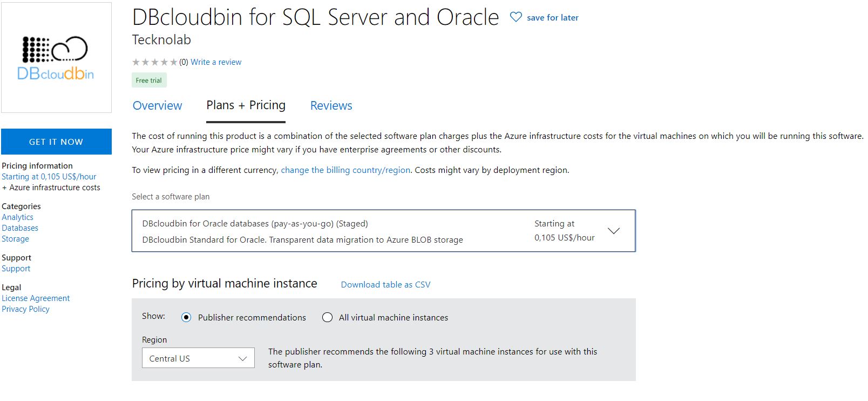Click the DBcloudbin product logo
868x401 pixels.
pos(56,58)
